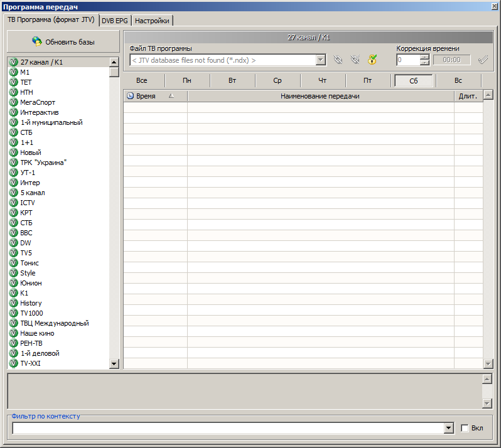Open the Настройки tab

tap(153, 21)
